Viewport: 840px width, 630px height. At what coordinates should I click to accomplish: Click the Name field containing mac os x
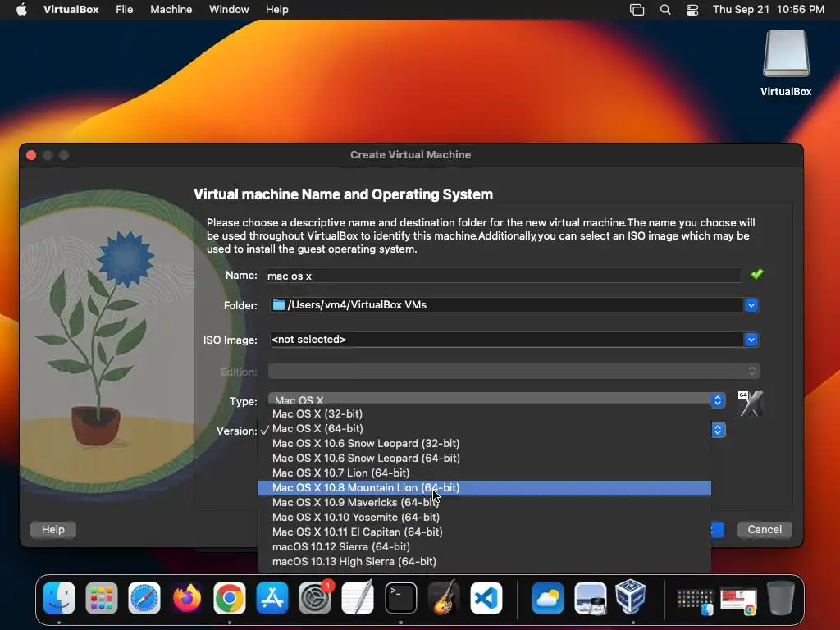click(x=503, y=276)
